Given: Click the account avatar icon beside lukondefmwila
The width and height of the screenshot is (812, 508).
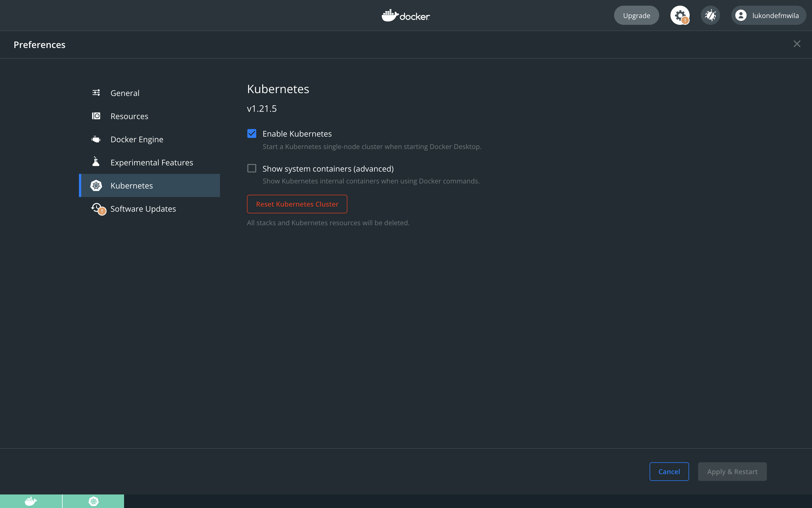Looking at the screenshot, I should (x=741, y=16).
